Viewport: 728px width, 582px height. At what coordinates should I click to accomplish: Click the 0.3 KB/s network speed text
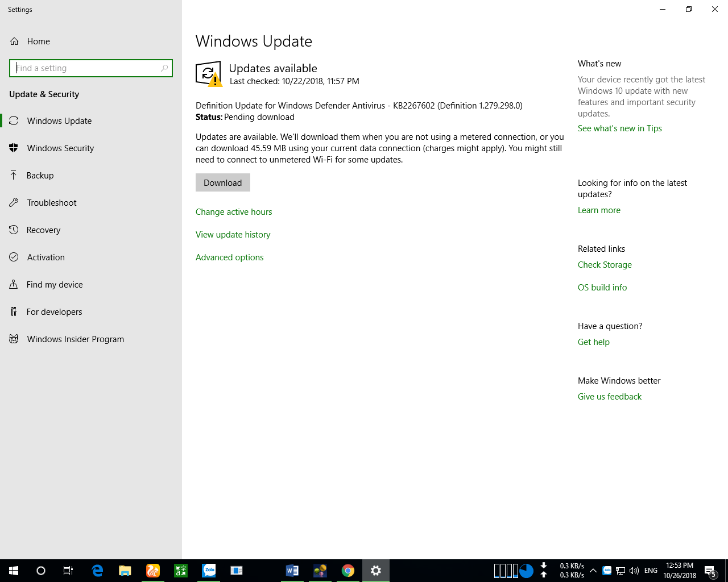pyautogui.click(x=572, y=571)
